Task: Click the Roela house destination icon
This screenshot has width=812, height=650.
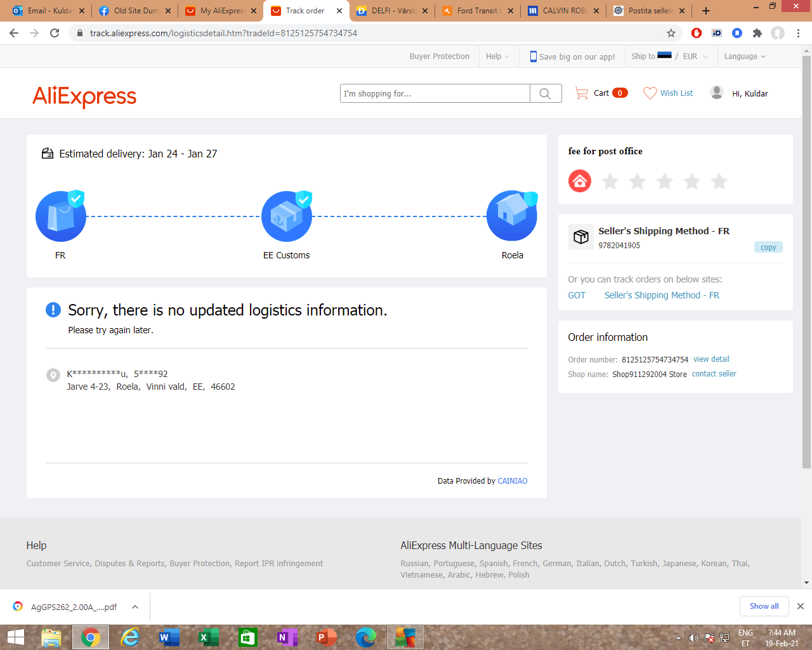Action: (512, 216)
